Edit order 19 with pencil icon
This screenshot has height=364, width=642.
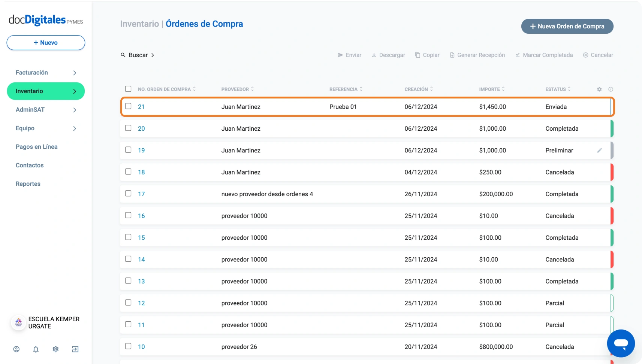[599, 151]
